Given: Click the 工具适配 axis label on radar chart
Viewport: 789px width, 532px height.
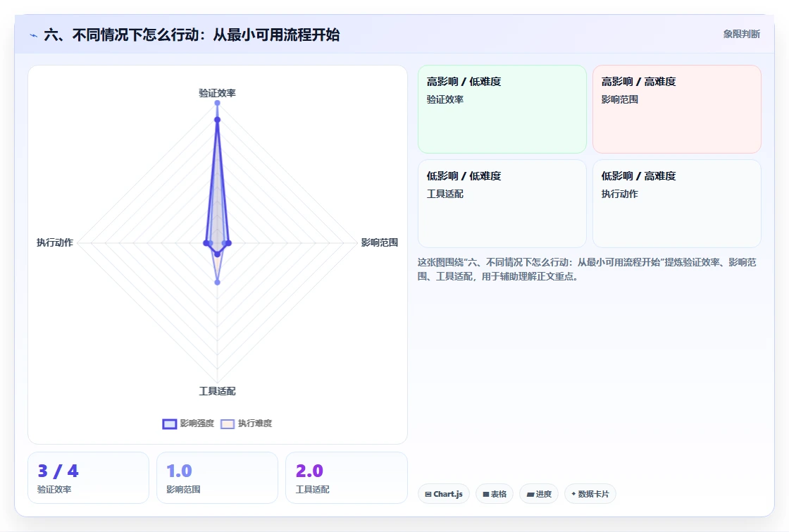Looking at the screenshot, I should [218, 391].
